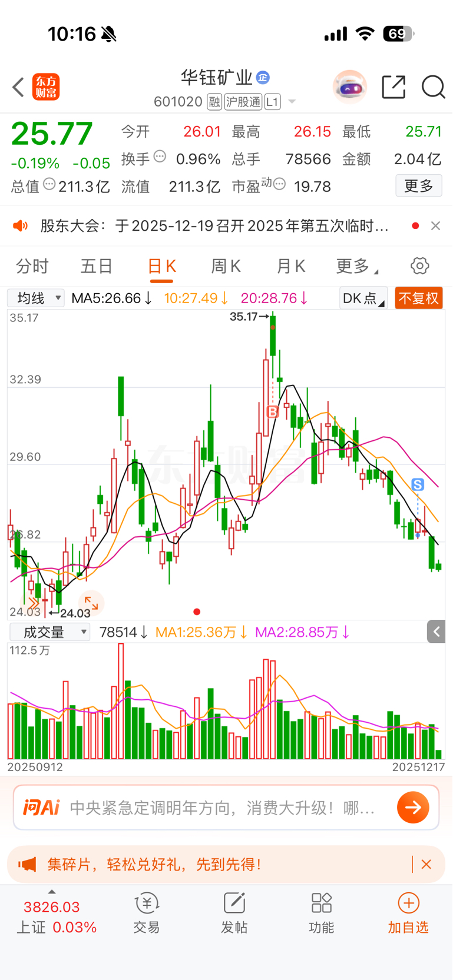Tap the magenta MA 20:28.76 value
The height and width of the screenshot is (980, 453).
tap(275, 298)
